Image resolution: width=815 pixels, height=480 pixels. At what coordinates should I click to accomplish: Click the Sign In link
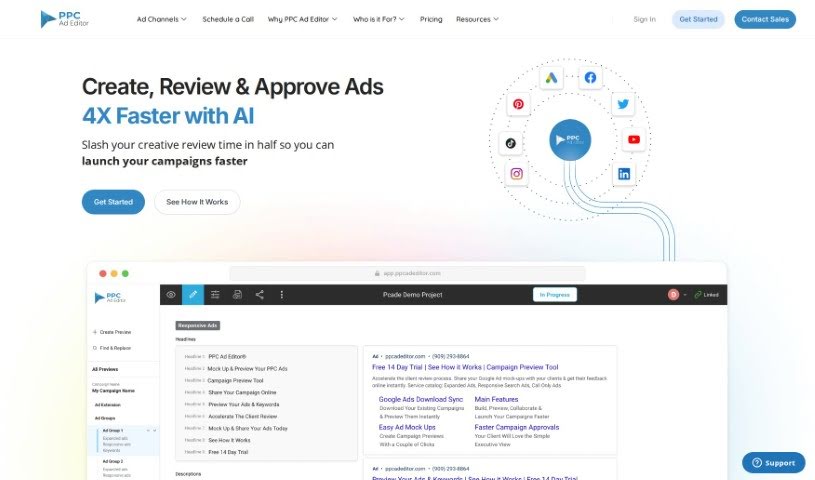pos(644,19)
